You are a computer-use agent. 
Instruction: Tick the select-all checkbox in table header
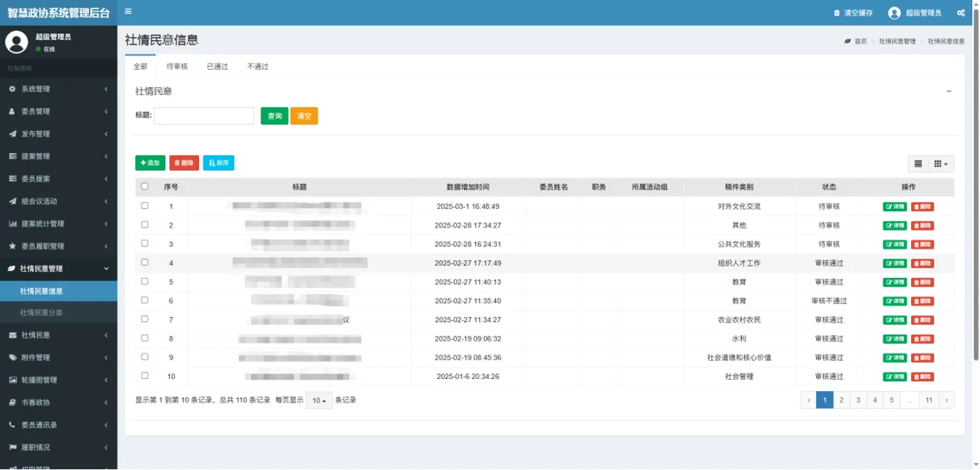[x=145, y=186]
